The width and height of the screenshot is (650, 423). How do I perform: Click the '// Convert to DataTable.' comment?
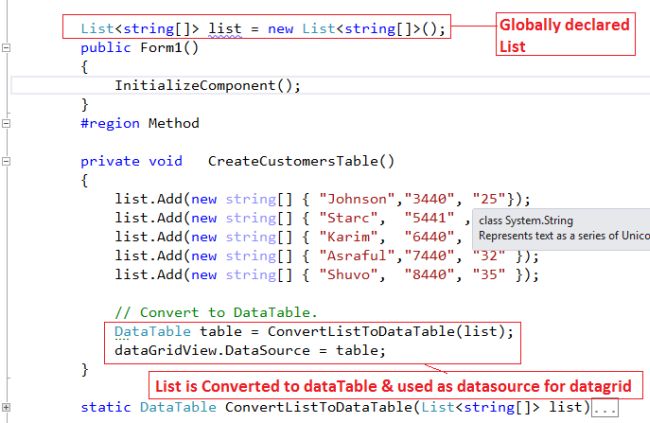pyautogui.click(x=216, y=312)
